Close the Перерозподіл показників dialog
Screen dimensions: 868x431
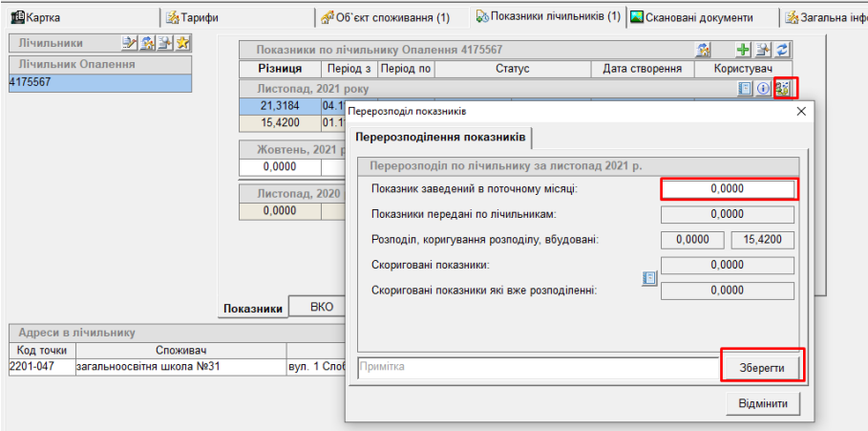tap(800, 112)
